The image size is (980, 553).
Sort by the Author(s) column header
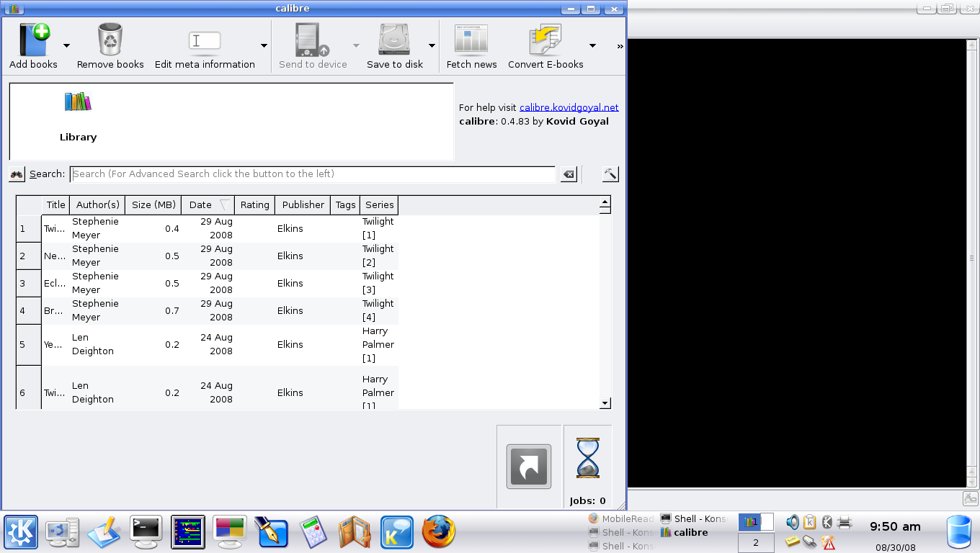(x=97, y=205)
